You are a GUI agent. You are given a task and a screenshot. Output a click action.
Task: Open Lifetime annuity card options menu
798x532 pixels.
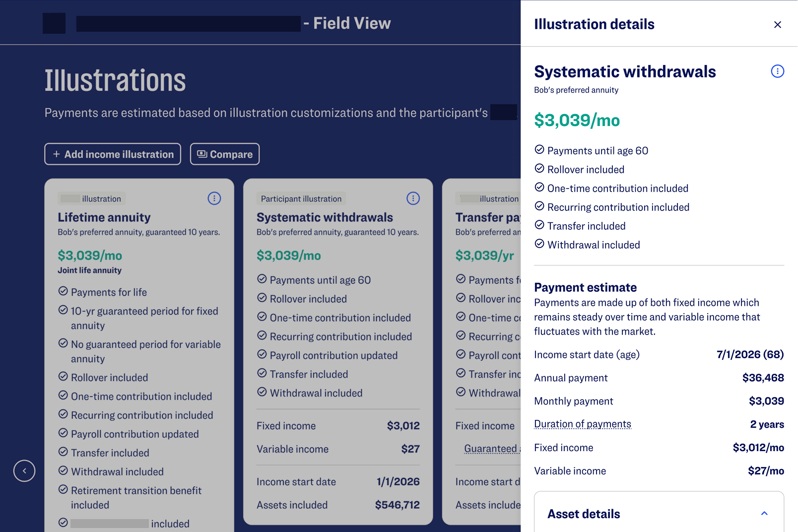click(x=214, y=199)
